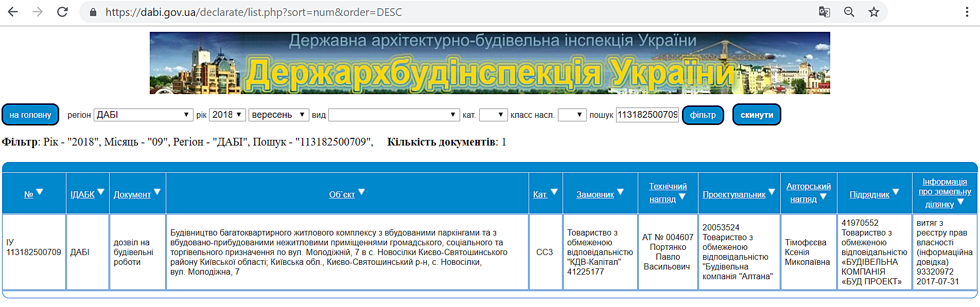Viewport: 980px width, 307px height.
Task: Select the Будівельна компанія Алтана designer cell
Action: [739, 252]
